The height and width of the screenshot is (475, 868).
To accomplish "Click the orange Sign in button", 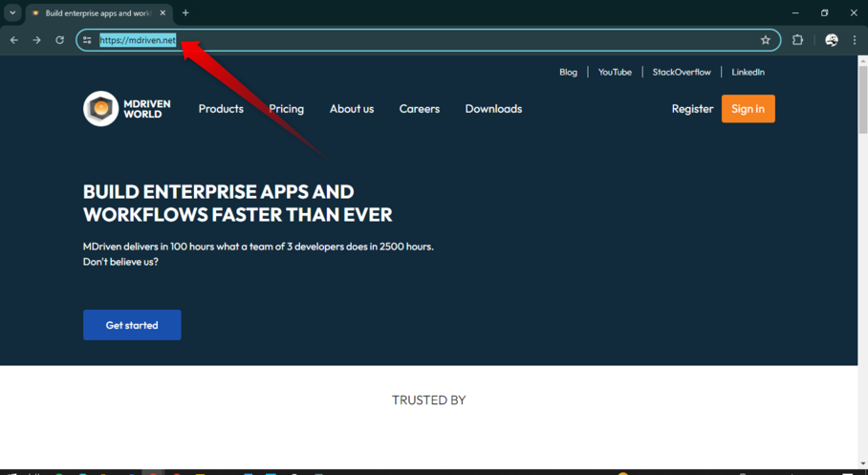I will pyautogui.click(x=748, y=109).
